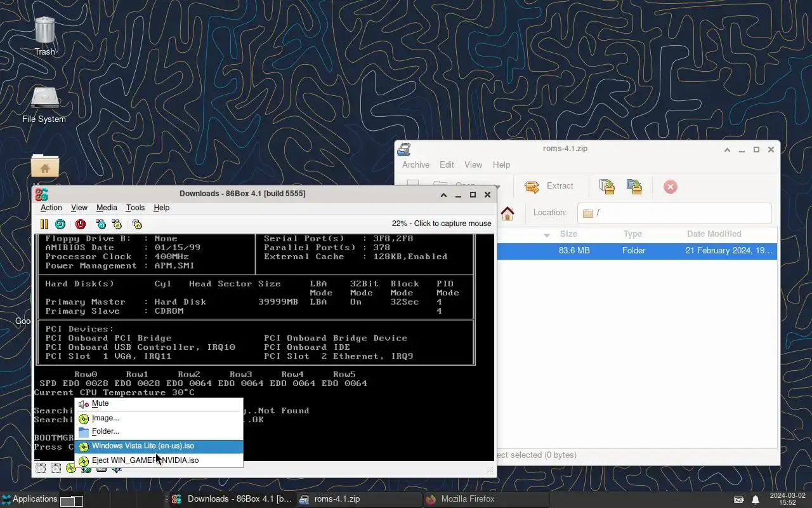This screenshot has width=812, height=508.
Task: Select Windows Vista Lite (en-us).iso entry
Action: coord(159,446)
